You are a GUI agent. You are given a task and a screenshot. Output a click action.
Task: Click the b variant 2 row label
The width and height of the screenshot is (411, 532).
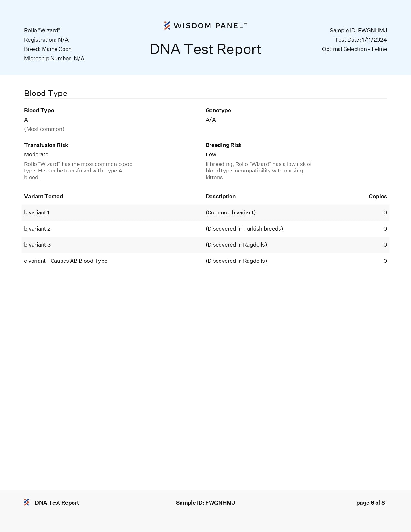37,229
